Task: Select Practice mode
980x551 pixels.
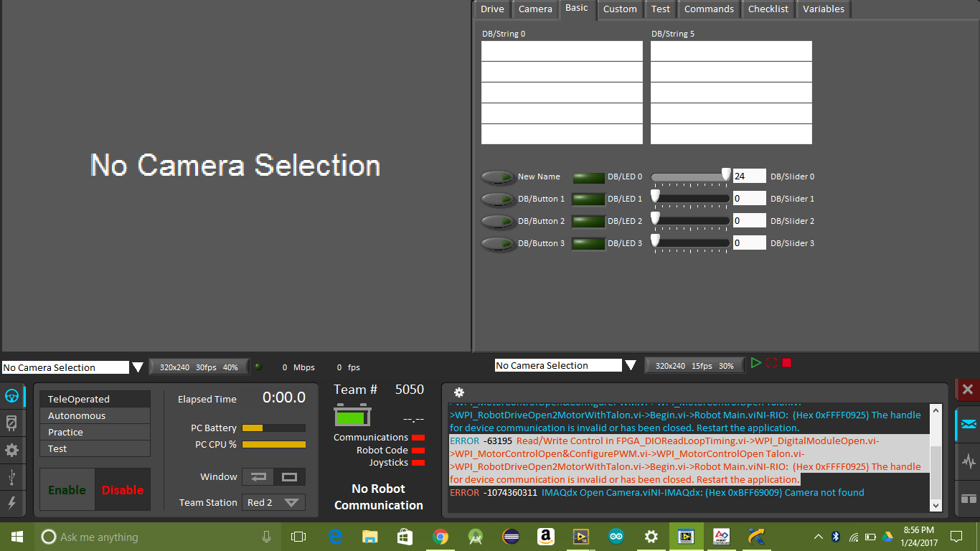Action: click(95, 432)
